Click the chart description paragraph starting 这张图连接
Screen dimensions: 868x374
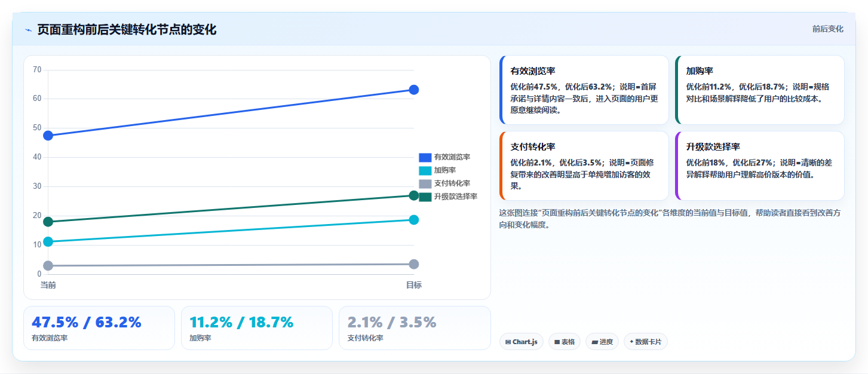[x=670, y=219]
